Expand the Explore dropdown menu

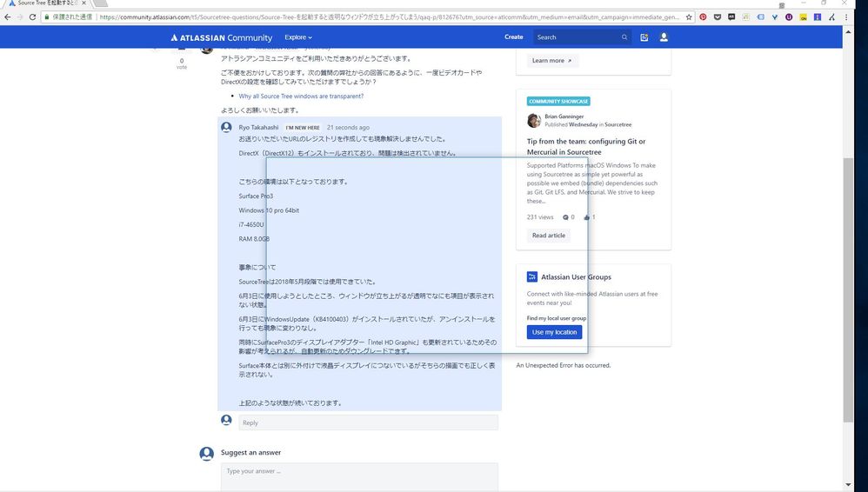click(x=298, y=37)
